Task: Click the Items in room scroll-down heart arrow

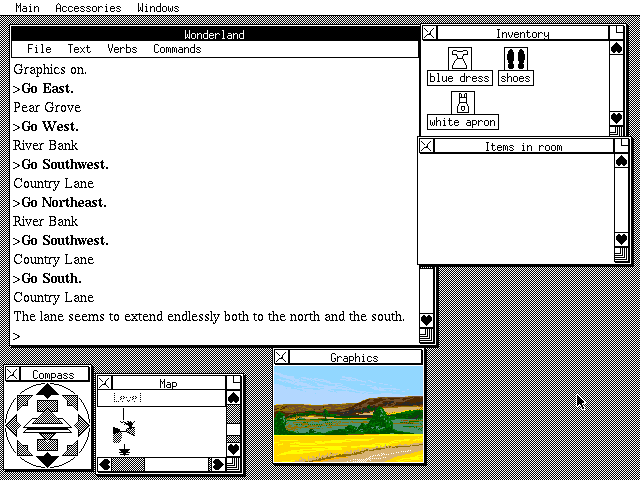Action: pyautogui.click(x=622, y=239)
